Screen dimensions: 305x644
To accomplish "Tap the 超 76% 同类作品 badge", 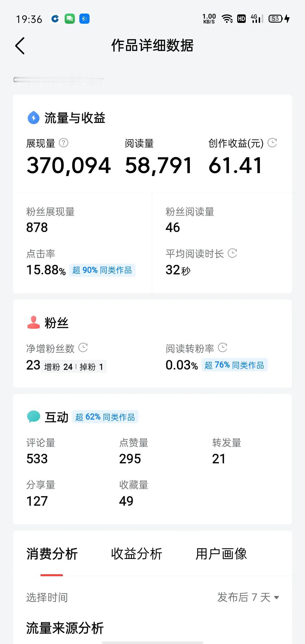I will [x=234, y=365].
